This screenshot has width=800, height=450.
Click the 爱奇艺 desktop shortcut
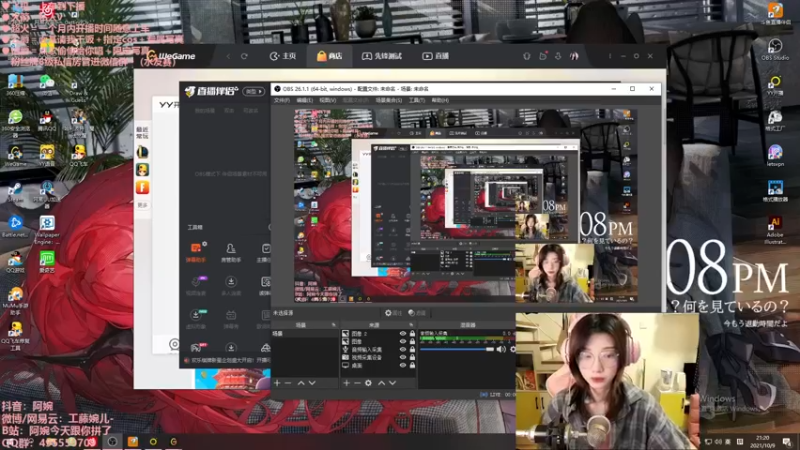(x=47, y=262)
